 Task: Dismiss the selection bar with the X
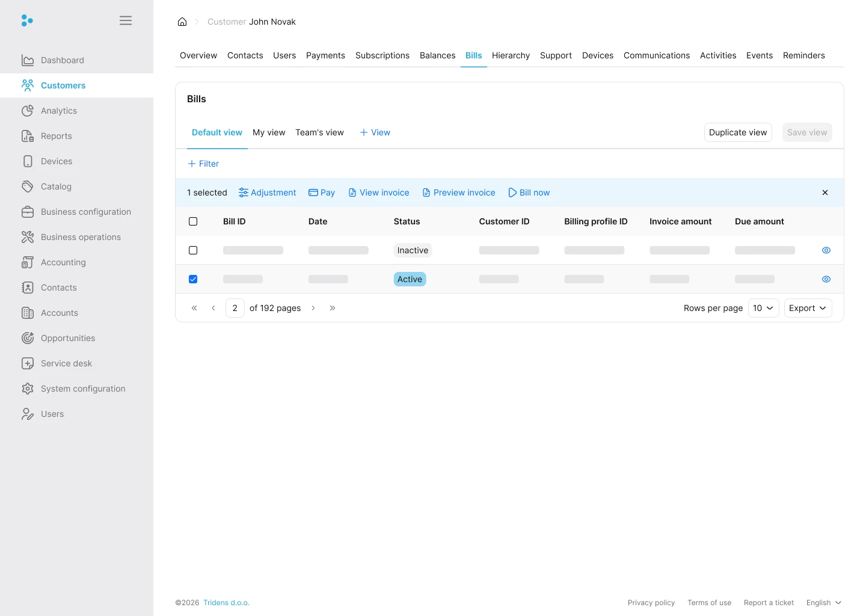point(825,192)
